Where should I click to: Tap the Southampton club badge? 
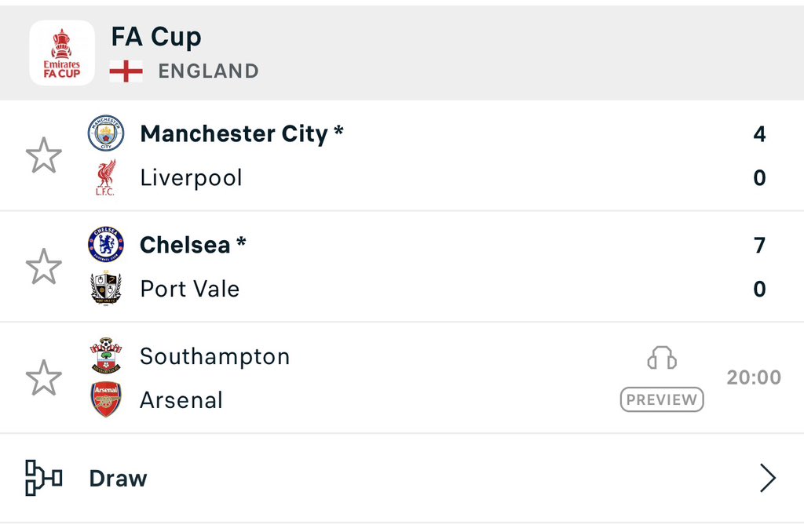[x=105, y=356]
